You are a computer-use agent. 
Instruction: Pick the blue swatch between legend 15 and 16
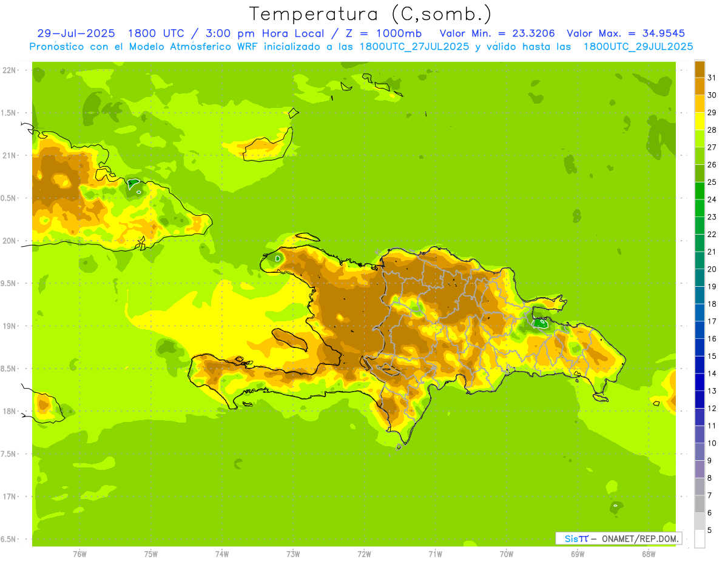699,347
